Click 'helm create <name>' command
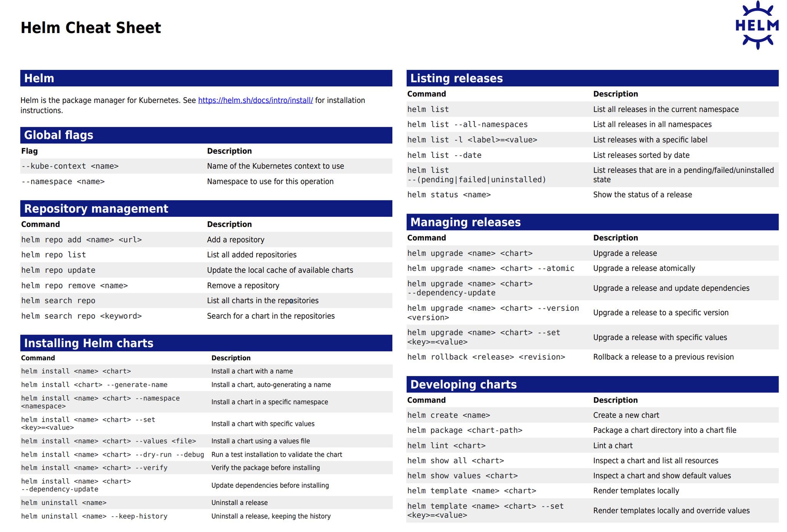Viewport: 787px width, 532px height. pos(448,415)
